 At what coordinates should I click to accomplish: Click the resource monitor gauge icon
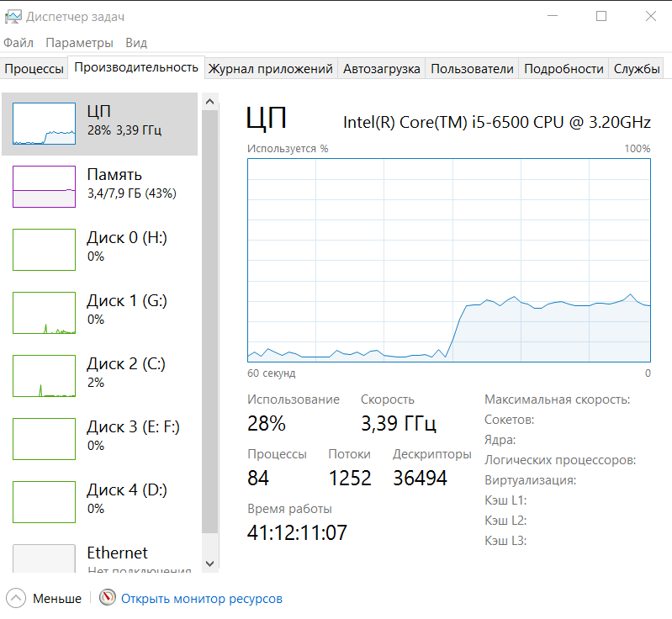point(108,597)
